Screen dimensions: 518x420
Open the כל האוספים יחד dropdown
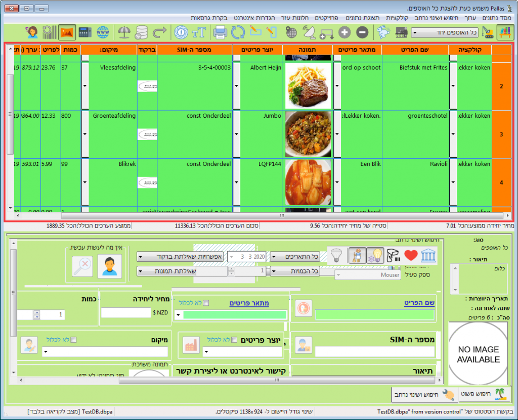pos(445,33)
